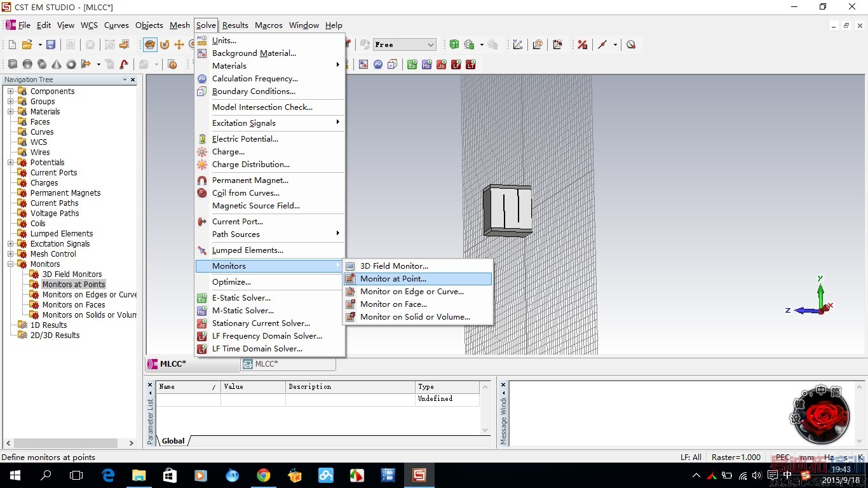Open E-Static Solver from Solve menu

269,297
